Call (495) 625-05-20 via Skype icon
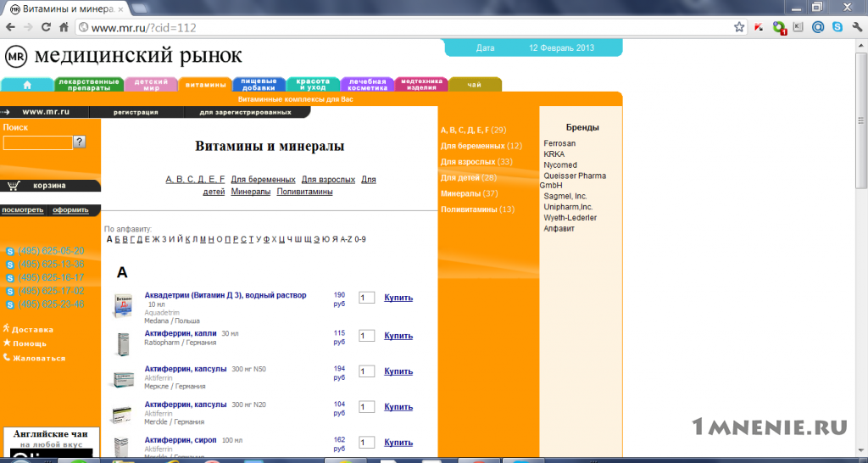The height and width of the screenshot is (463, 868). [x=9, y=252]
